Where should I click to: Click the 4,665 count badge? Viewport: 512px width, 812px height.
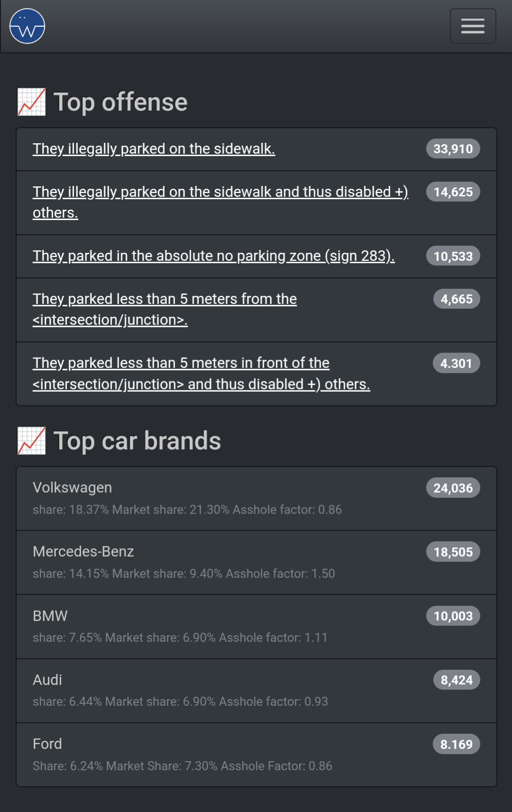point(456,299)
